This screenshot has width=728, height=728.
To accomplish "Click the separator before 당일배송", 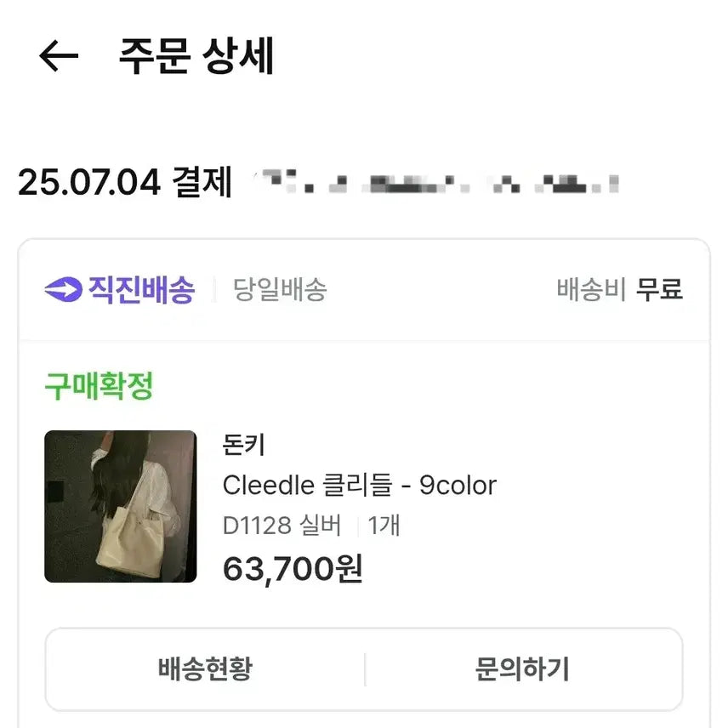I will pos(214,290).
